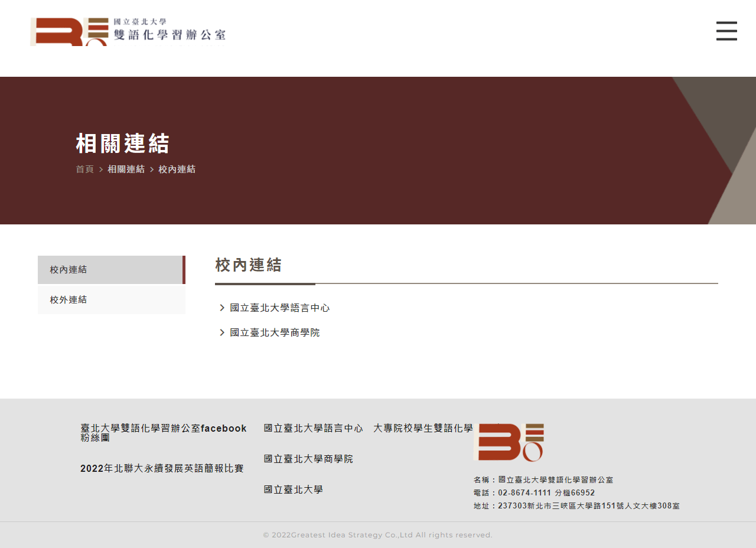Open 國立臺北大學語言中心 link in main list
This screenshot has width=756, height=548.
click(280, 308)
